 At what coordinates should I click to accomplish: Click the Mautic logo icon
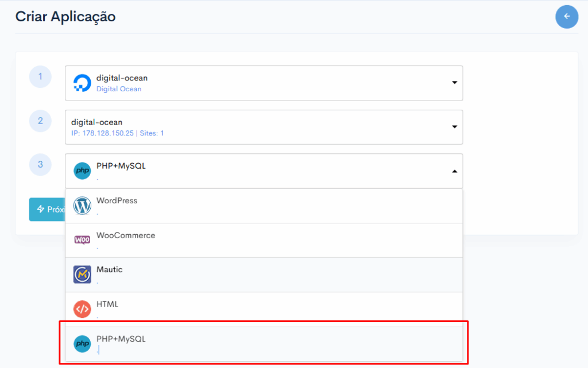[x=82, y=274]
